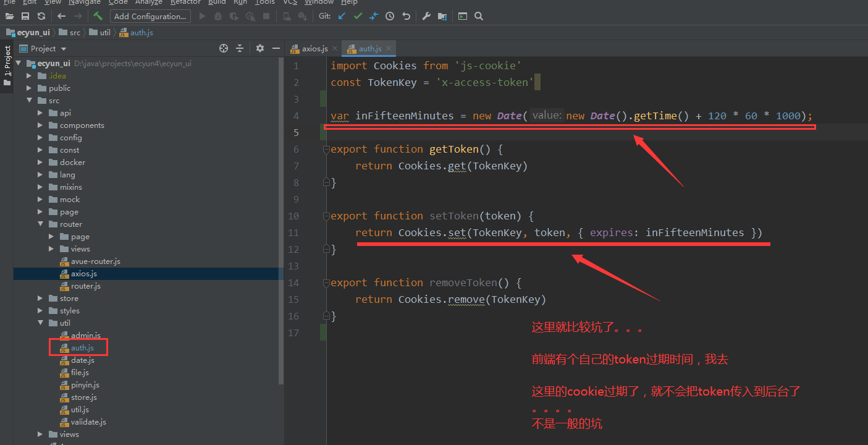868x445 pixels.
Task: Hide the Project panel with the minus icon
Action: point(275,48)
